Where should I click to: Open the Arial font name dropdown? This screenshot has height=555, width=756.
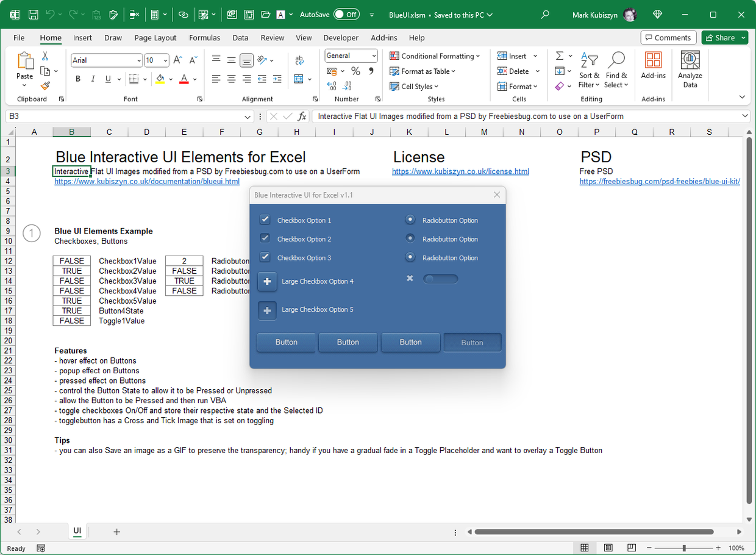pyautogui.click(x=138, y=60)
